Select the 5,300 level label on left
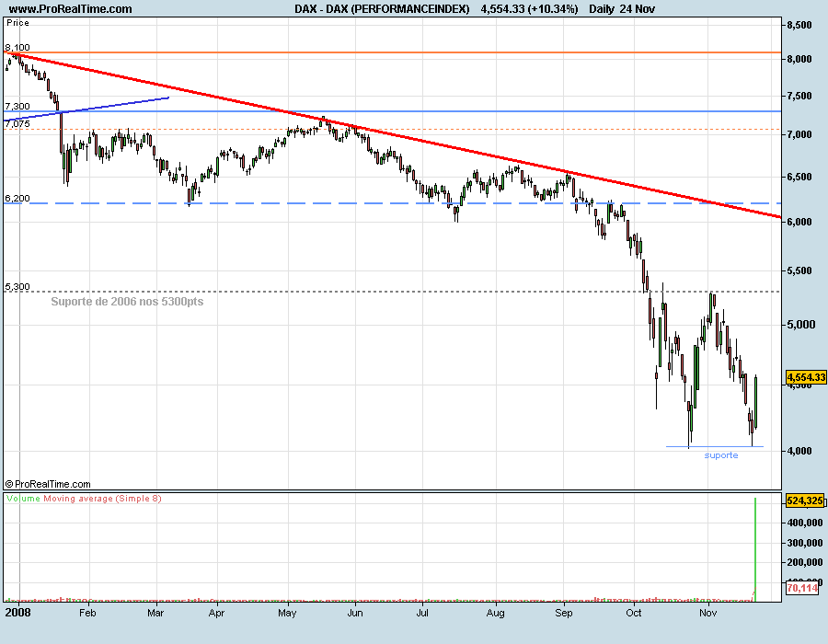The width and height of the screenshot is (828, 644). 17,287
